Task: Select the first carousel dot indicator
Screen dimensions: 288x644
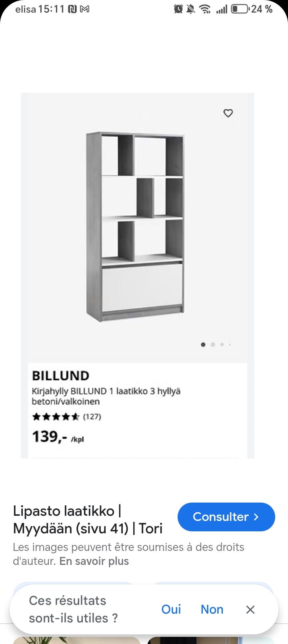Action: tap(203, 345)
